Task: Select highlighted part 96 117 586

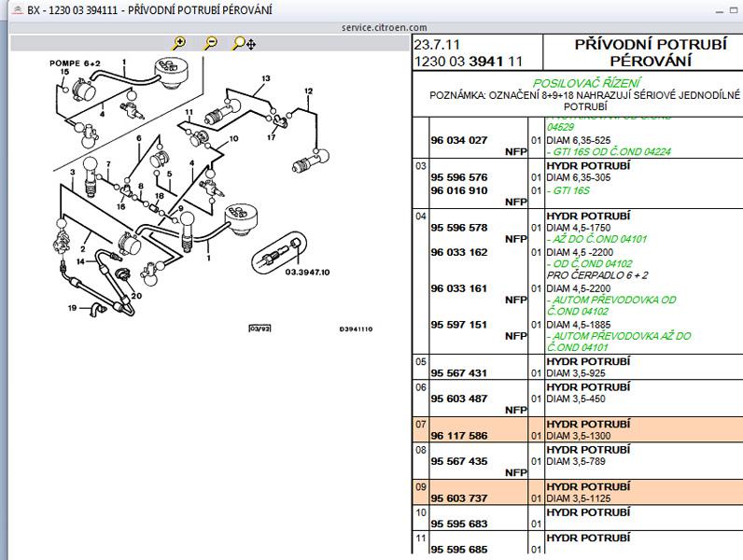Action: 458,435
